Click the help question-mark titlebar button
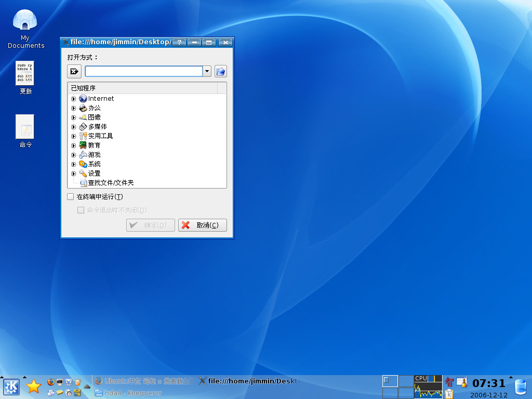 click(x=179, y=43)
